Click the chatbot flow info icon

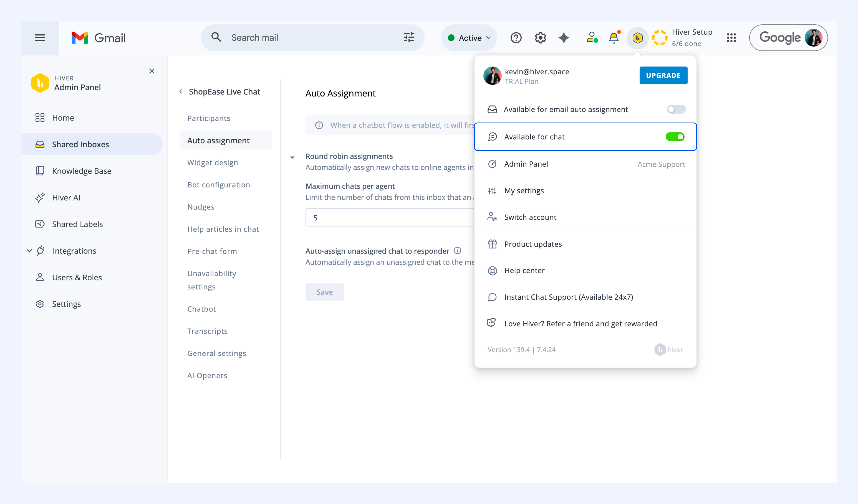point(319,126)
